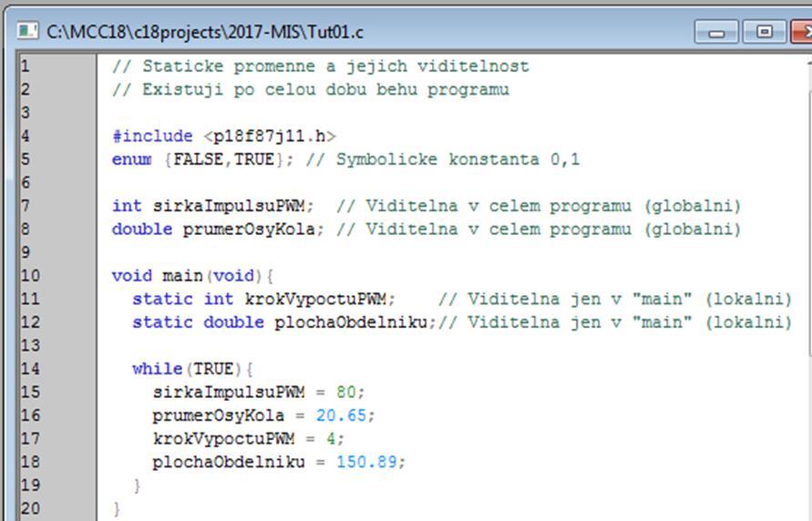Close the Tut01.c editor window
The image size is (812, 521).
802,32
